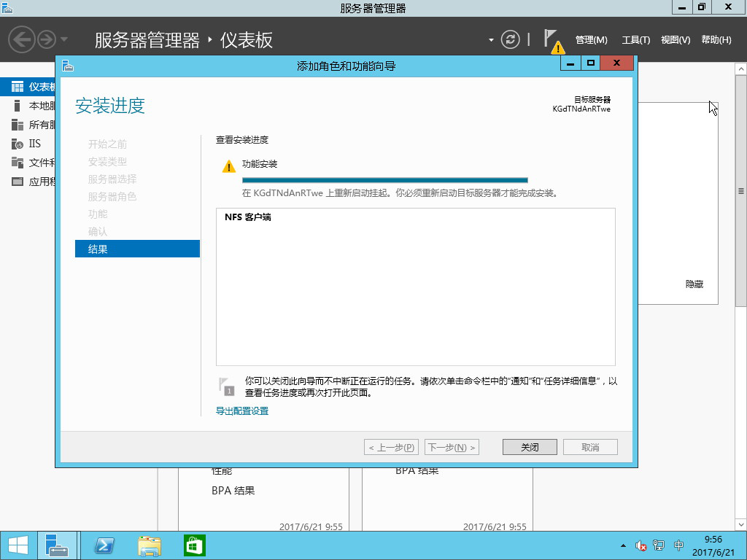Open the notifications dropdown arrow beside refresh
The image size is (747, 560).
[492, 40]
